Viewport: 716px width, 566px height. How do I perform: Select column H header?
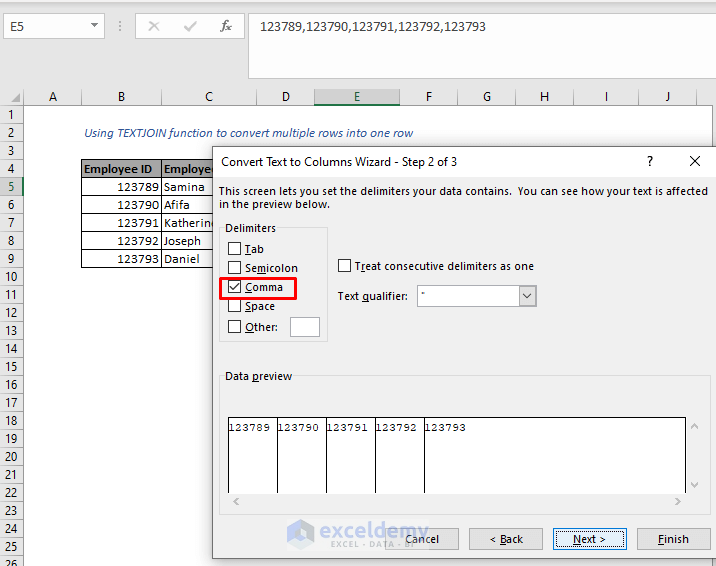click(544, 97)
